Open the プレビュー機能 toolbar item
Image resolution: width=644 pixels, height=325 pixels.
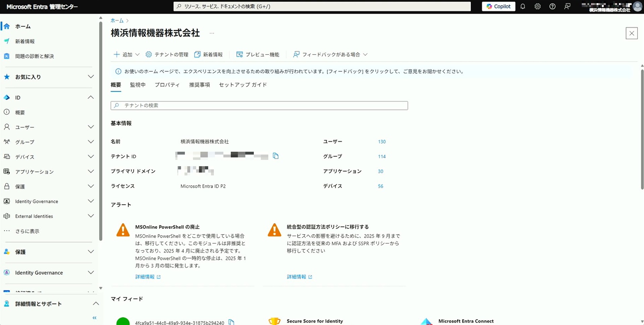(x=258, y=55)
